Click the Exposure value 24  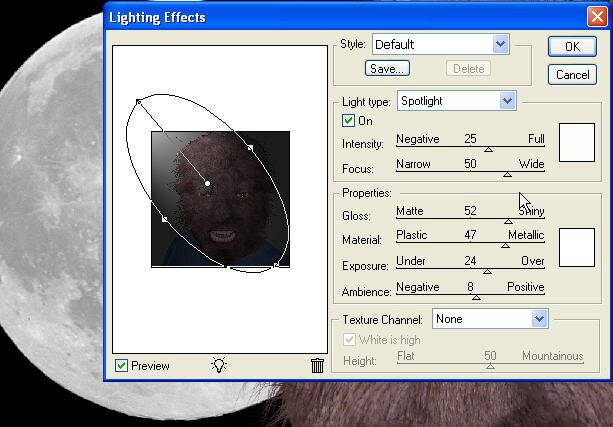[470, 261]
